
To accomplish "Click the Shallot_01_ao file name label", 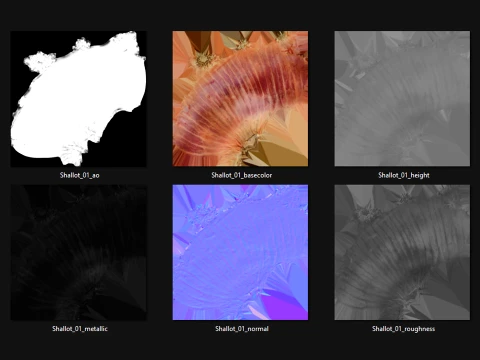I will [x=80, y=175].
